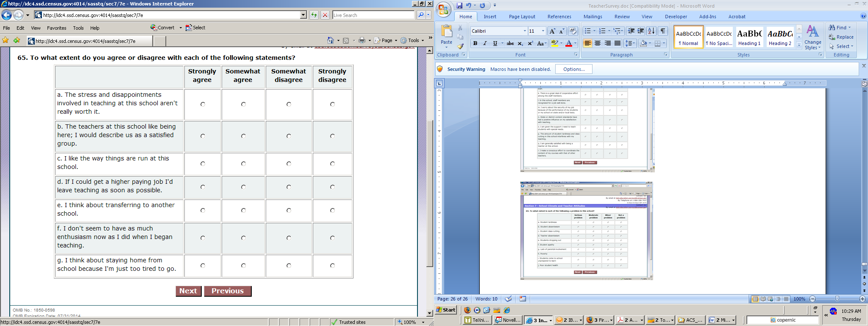868x326 pixels.
Task: Apply Subscript in Word's Font group
Action: point(520,43)
